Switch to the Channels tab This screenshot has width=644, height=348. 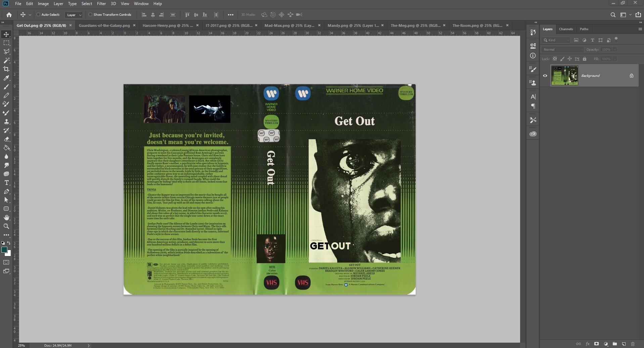pyautogui.click(x=566, y=29)
